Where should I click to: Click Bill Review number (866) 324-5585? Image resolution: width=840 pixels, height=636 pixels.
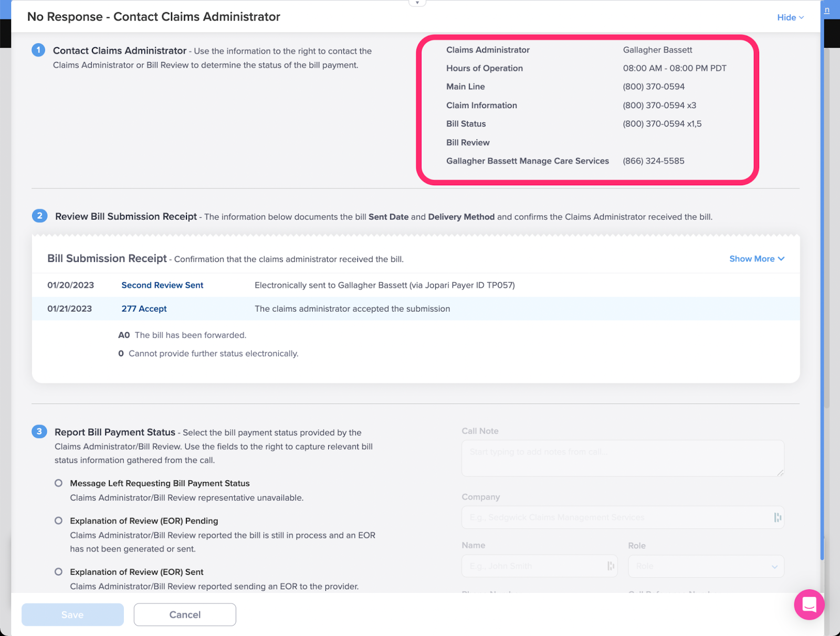point(654,161)
